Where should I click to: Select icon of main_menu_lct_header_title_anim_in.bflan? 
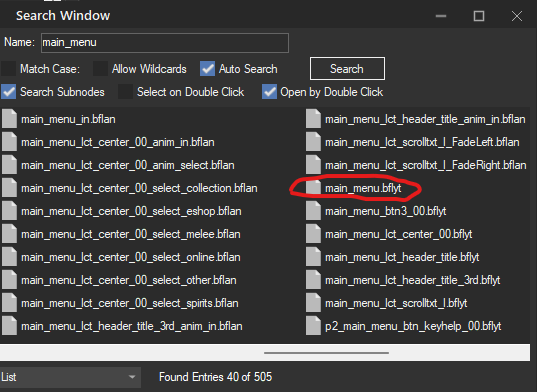(x=313, y=119)
